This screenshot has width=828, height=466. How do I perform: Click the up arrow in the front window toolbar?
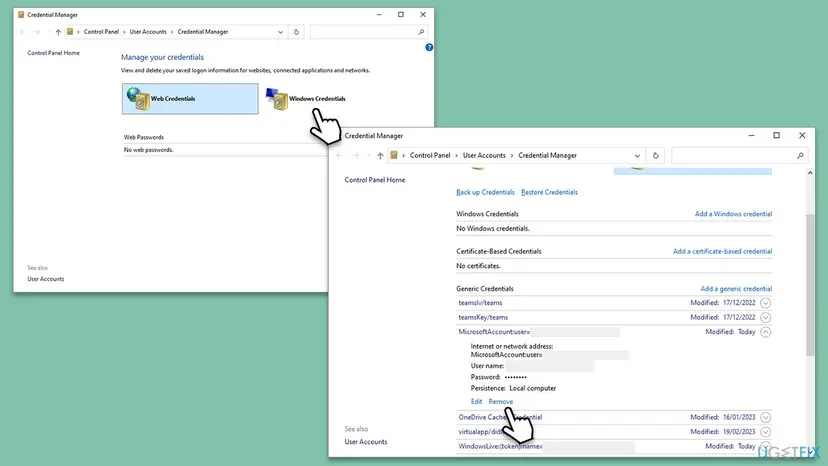point(380,156)
